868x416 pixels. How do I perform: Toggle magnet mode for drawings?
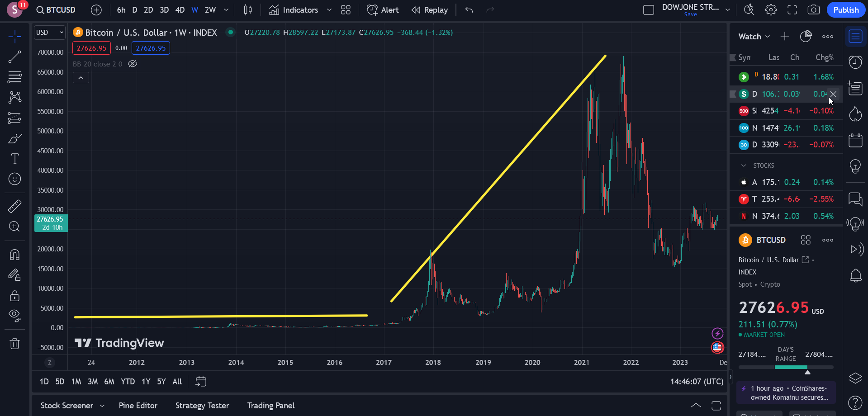click(14, 255)
